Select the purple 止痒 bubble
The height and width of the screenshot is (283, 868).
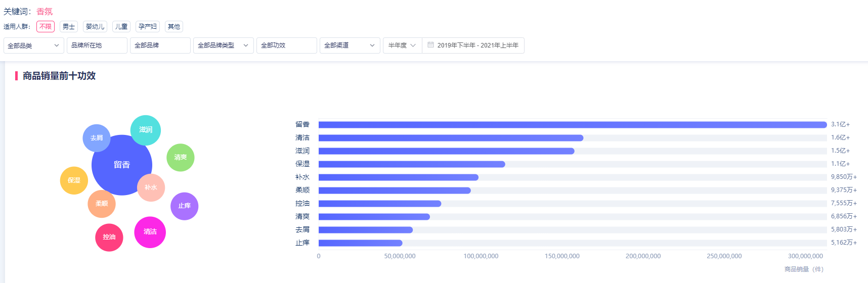coord(184,206)
